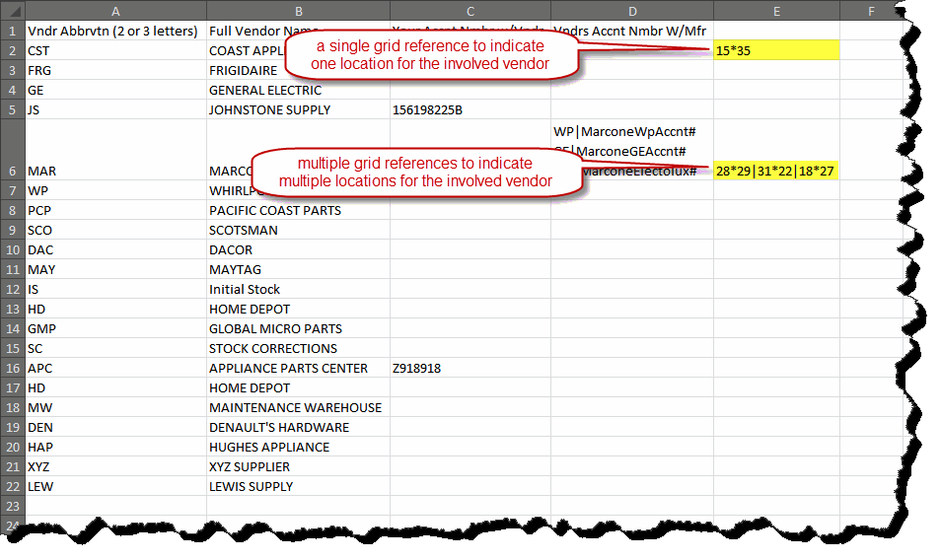Select column F header
The height and width of the screenshot is (560, 940).
click(x=871, y=11)
